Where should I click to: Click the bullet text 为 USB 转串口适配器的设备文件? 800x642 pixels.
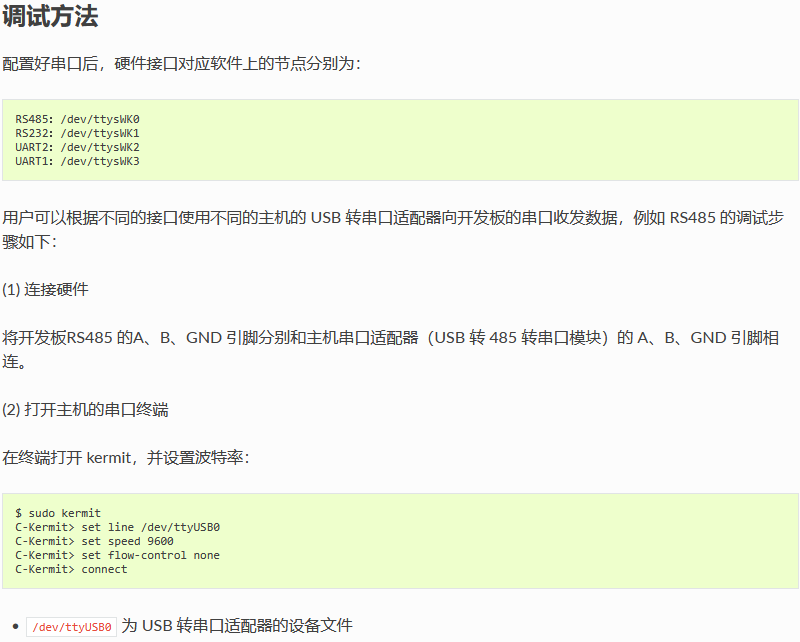pyautogui.click(x=237, y=626)
